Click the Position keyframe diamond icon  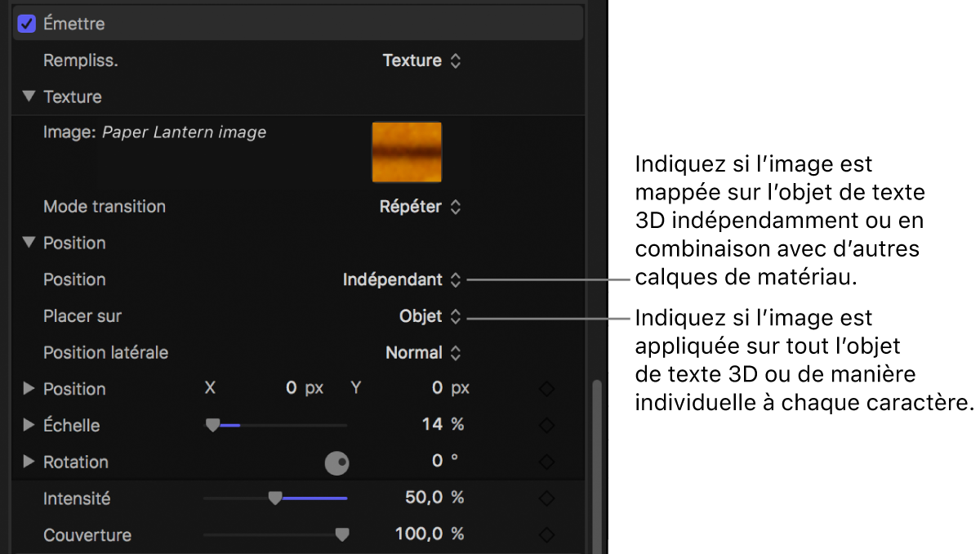click(547, 390)
